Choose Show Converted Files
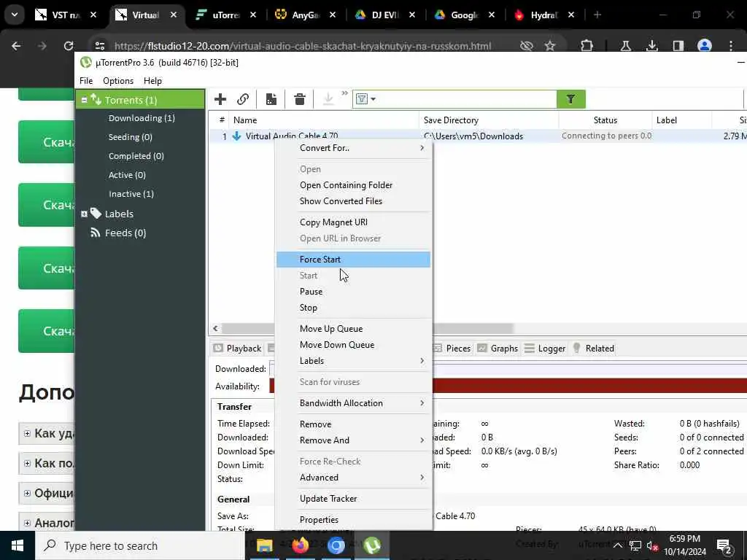Image resolution: width=747 pixels, height=560 pixels. point(353,201)
